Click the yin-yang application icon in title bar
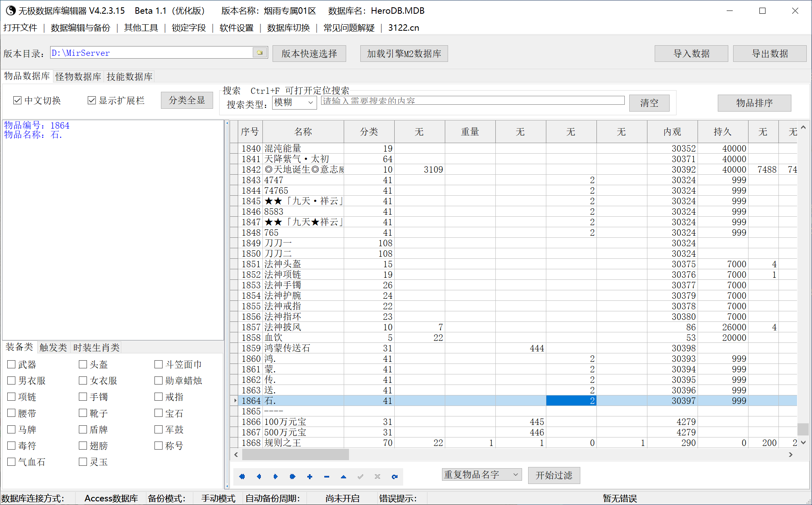812x505 pixels. 11,11
